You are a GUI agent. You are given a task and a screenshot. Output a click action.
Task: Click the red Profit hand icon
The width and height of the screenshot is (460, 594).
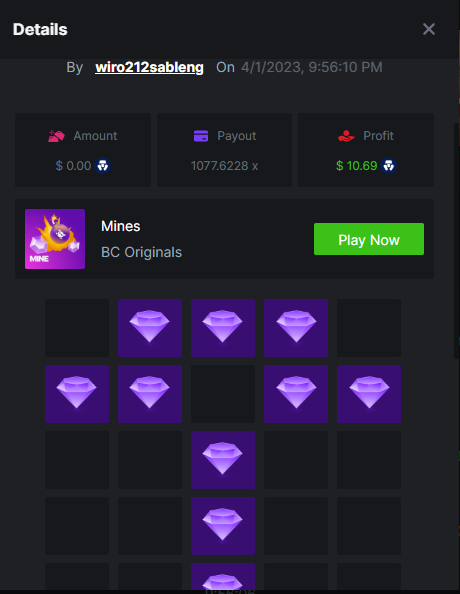pyautogui.click(x=346, y=136)
